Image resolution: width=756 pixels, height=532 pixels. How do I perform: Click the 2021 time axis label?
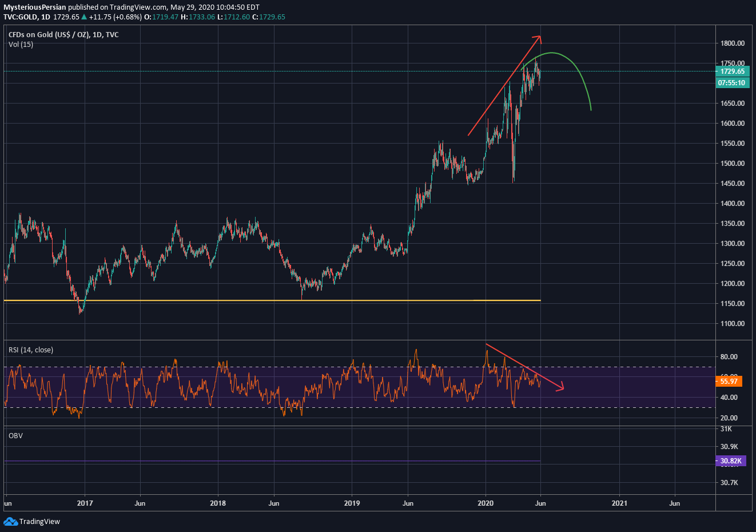click(x=619, y=503)
